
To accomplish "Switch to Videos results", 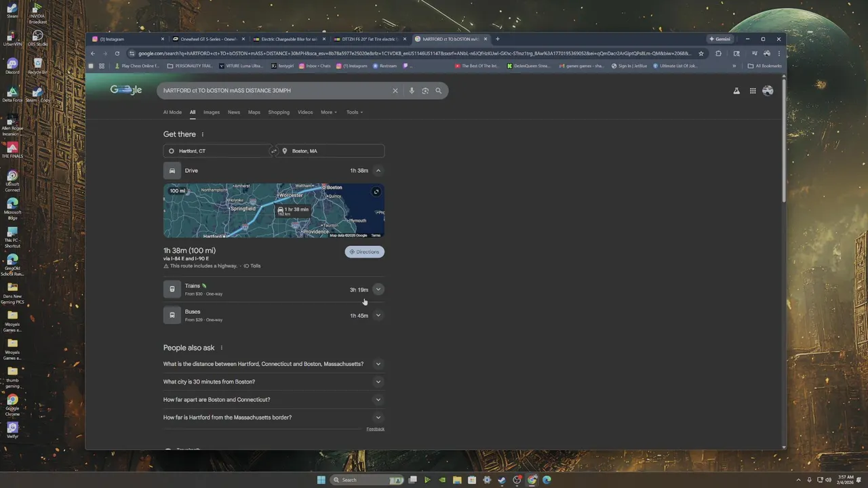I will pos(305,113).
